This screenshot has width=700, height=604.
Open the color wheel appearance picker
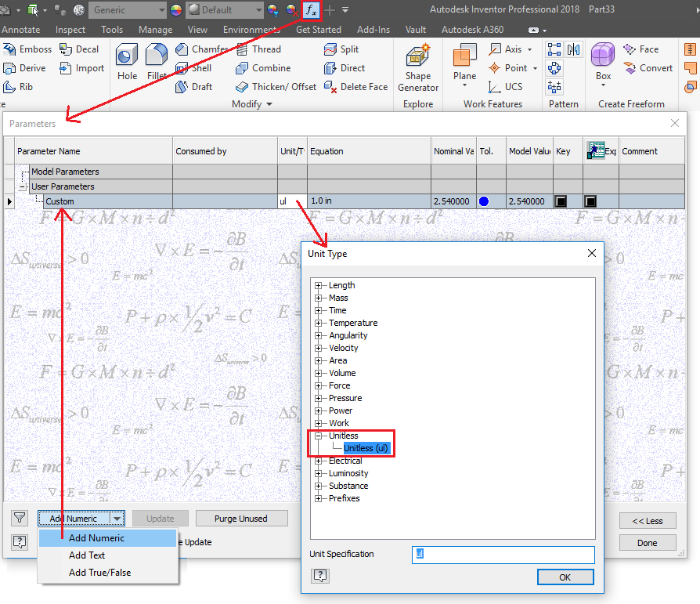(175, 10)
